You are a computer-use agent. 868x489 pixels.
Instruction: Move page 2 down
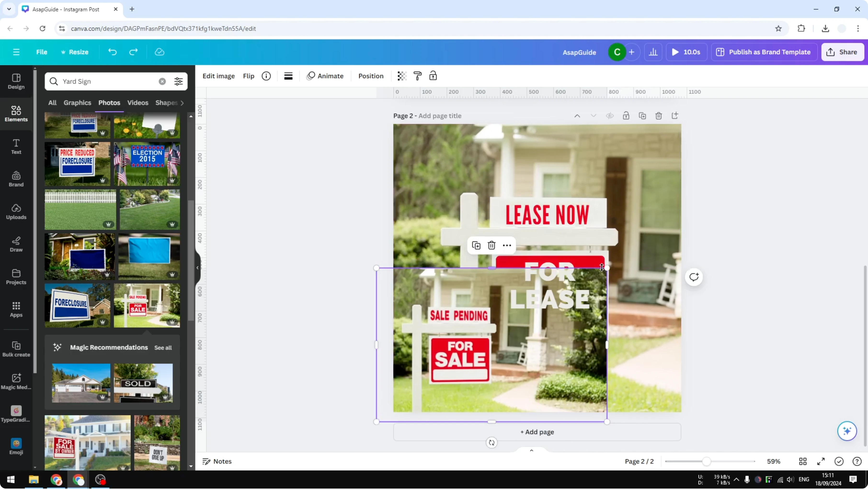(593, 116)
